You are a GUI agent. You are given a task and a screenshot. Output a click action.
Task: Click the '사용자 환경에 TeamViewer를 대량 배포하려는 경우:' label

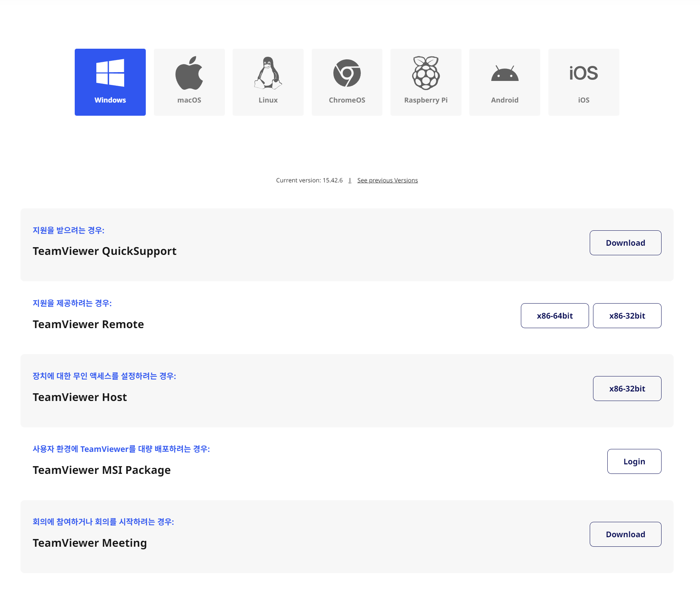click(x=121, y=449)
